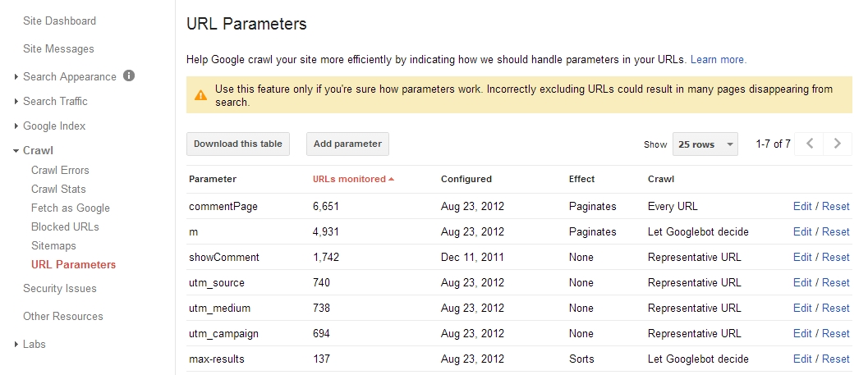868x375 pixels.
Task: Open Fetch as Google page
Action: pyautogui.click(x=70, y=208)
